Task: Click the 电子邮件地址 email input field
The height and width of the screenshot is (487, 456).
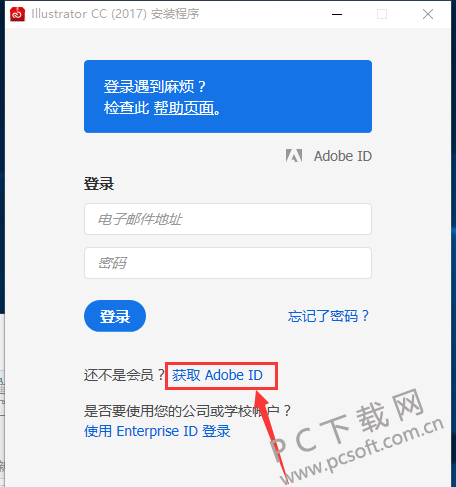Action: pos(228,219)
